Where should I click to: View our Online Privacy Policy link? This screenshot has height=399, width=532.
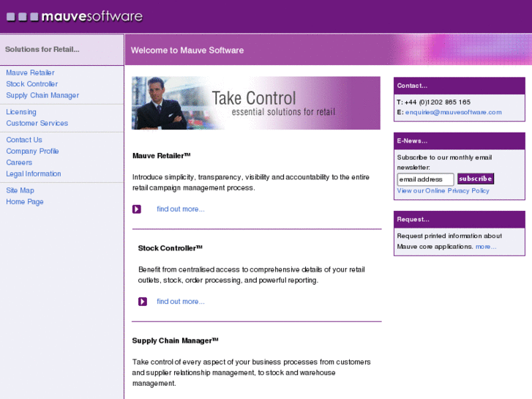(443, 191)
